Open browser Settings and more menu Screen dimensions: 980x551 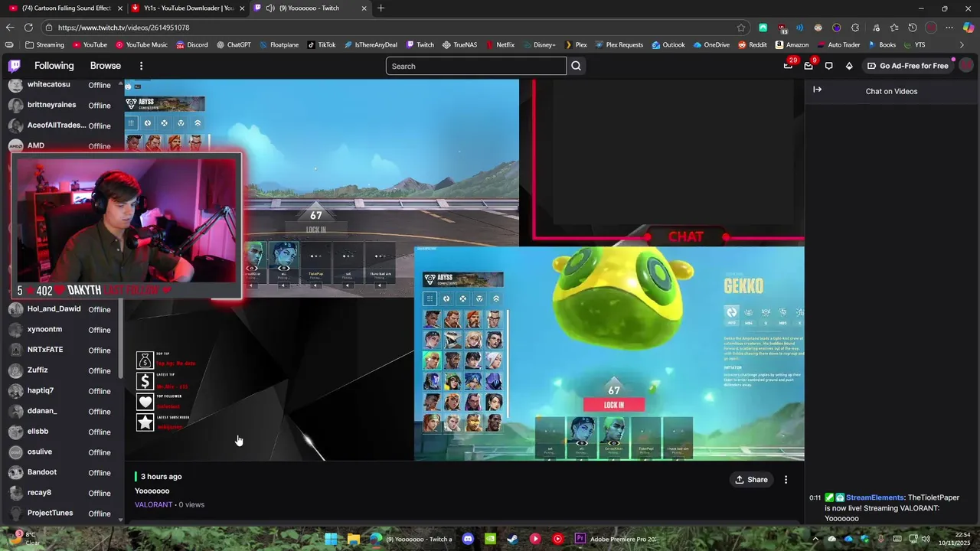click(x=949, y=28)
